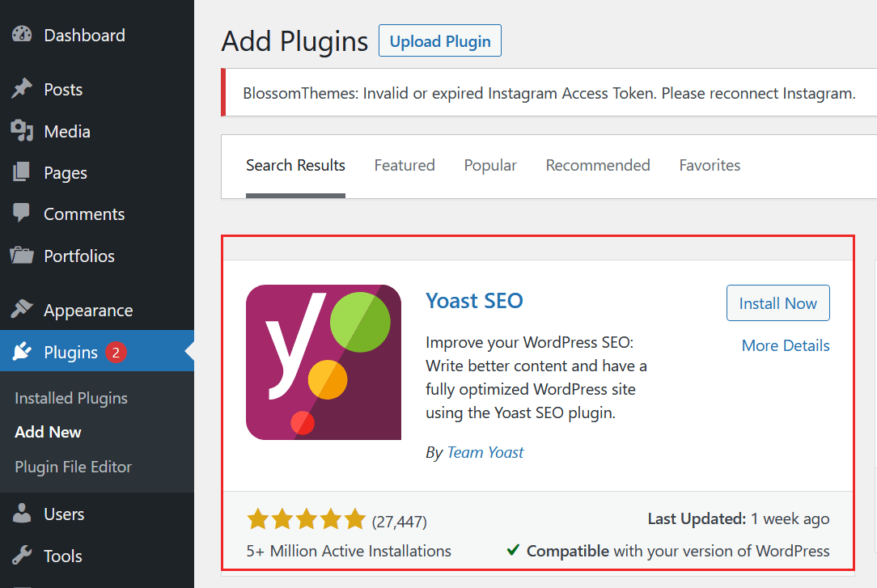Visit the Team Yoast author link
Image resolution: width=877 pixels, height=588 pixels.
point(485,452)
